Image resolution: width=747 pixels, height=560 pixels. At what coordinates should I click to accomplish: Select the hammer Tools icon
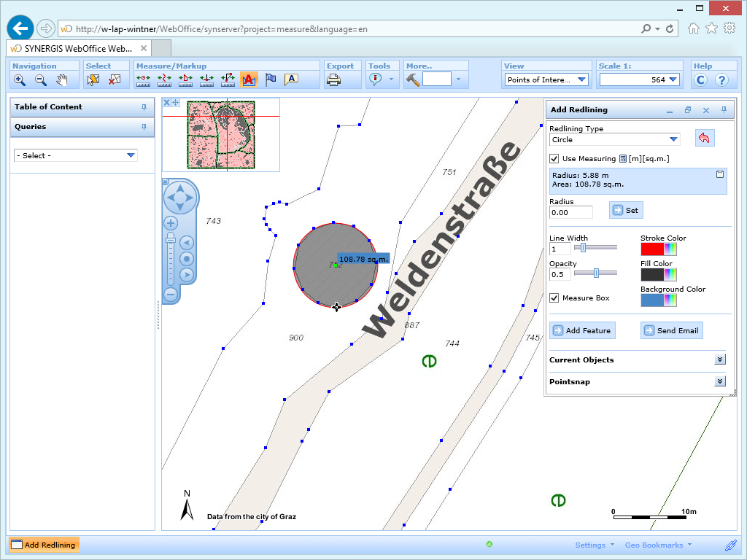(412, 80)
